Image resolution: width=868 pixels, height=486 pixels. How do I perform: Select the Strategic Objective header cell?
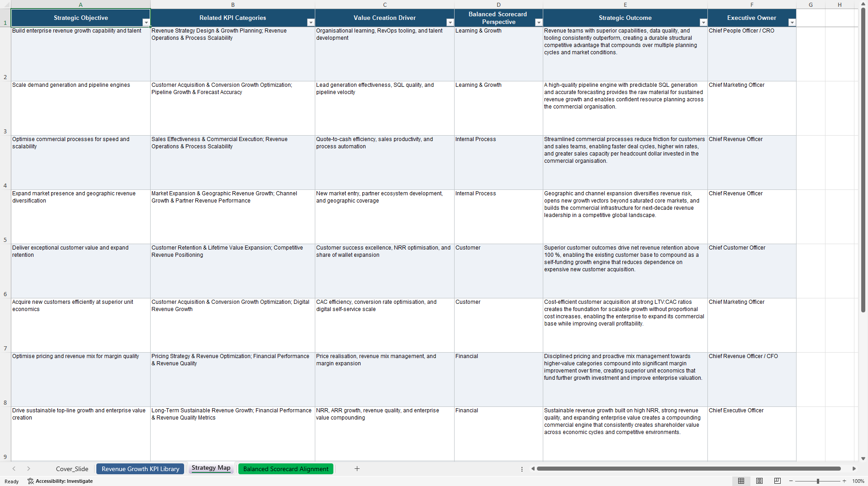[x=81, y=18]
